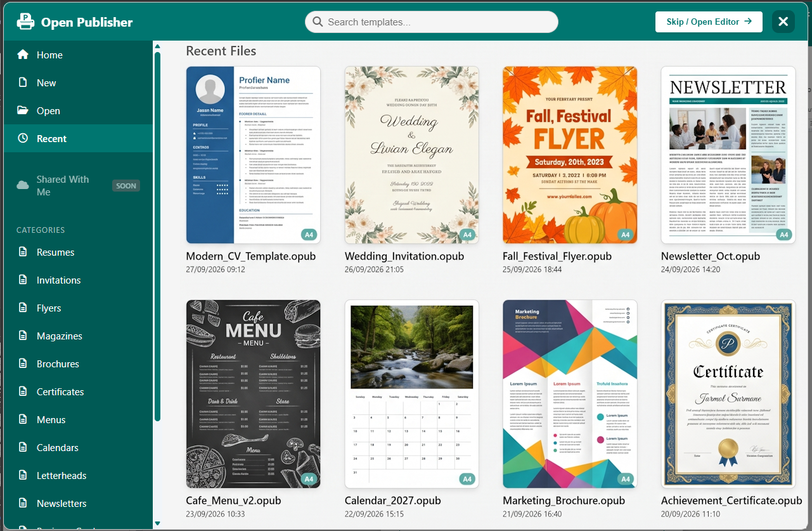Open the Modern_CV_Template thumbnail

click(254, 155)
